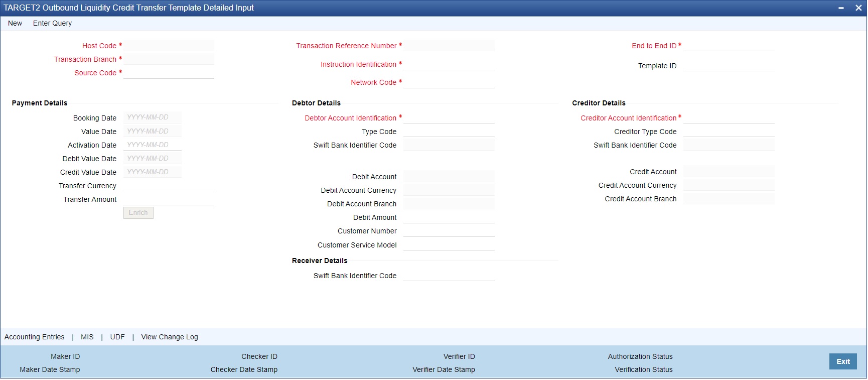Screen dimensions: 868x380
Task: Click the Exit button
Action: click(843, 361)
